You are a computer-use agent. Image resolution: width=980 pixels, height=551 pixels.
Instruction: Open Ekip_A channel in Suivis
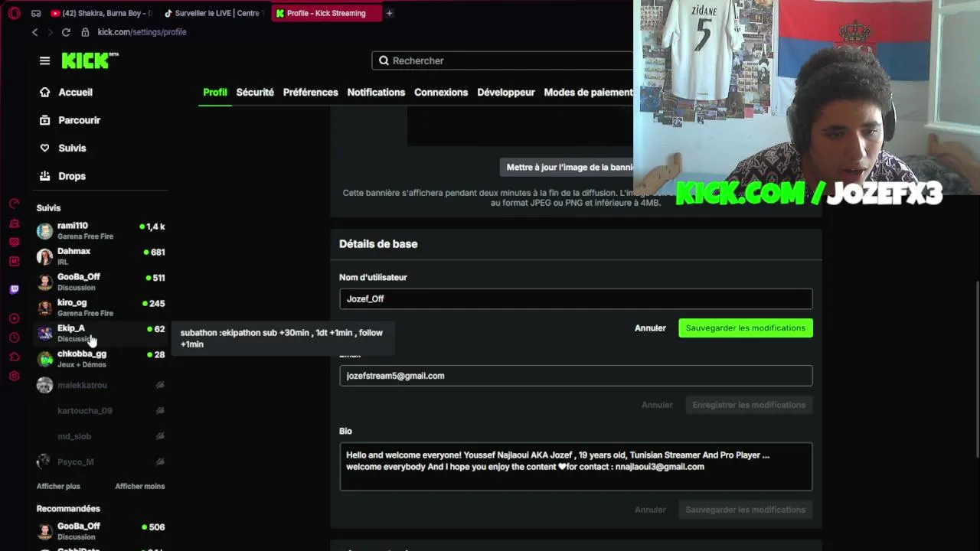coord(100,333)
